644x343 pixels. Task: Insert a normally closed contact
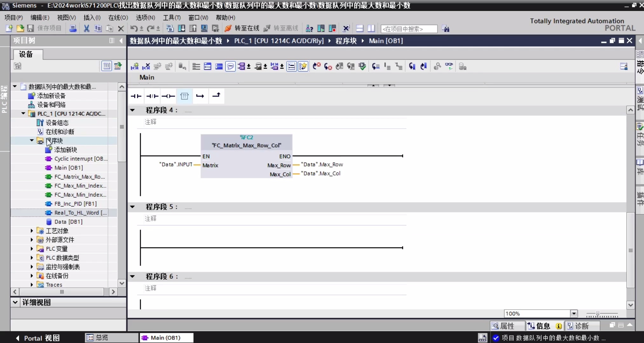pyautogui.click(x=152, y=96)
